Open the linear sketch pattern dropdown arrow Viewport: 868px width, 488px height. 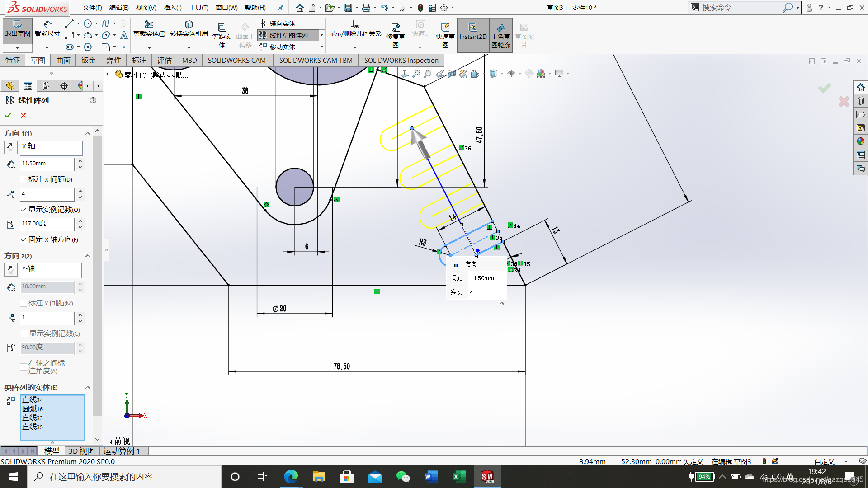point(321,35)
